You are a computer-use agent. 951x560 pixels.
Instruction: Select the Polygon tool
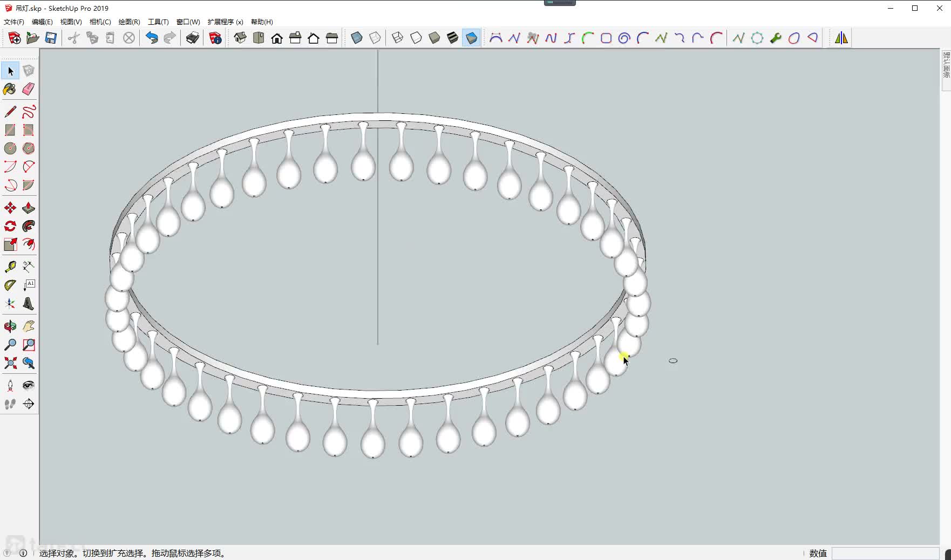click(29, 148)
